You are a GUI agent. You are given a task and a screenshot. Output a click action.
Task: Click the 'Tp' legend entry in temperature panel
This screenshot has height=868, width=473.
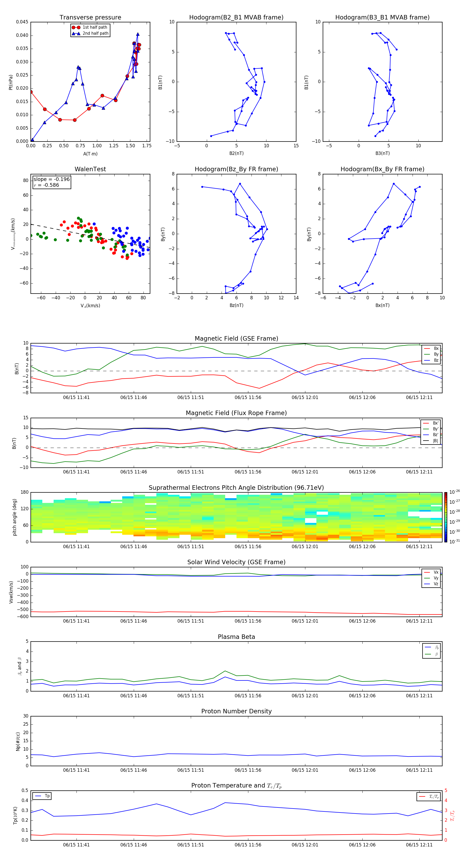42,796
